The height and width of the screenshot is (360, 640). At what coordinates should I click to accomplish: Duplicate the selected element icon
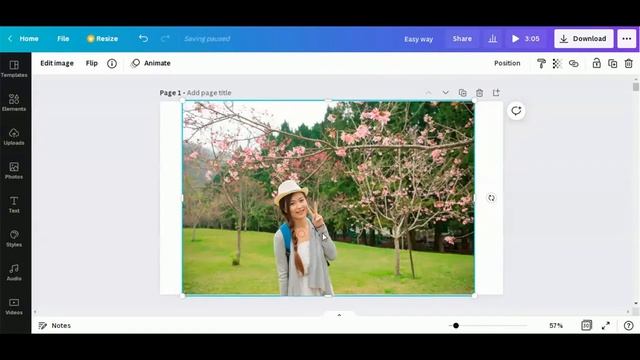click(x=613, y=63)
